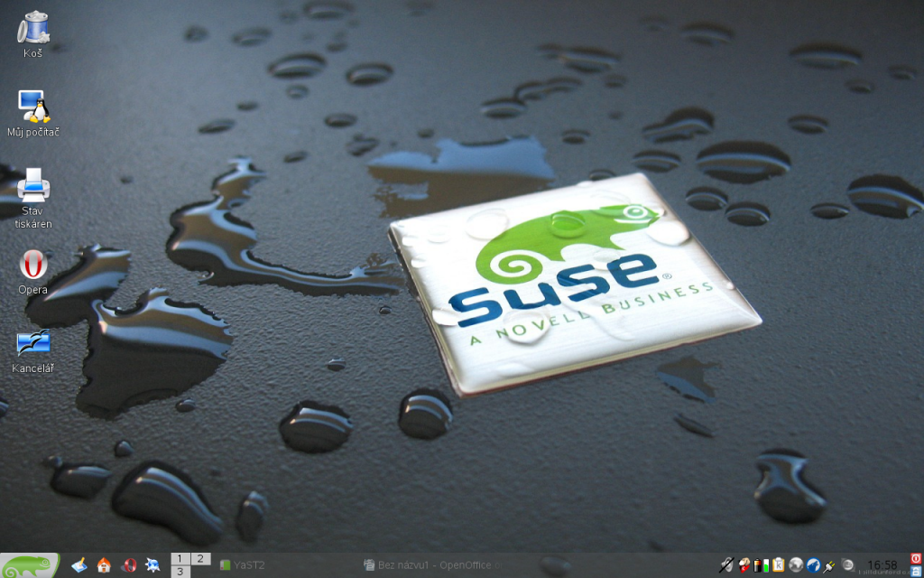Click the faded grey disc tray icon
924x578 pixels.
[x=848, y=565]
